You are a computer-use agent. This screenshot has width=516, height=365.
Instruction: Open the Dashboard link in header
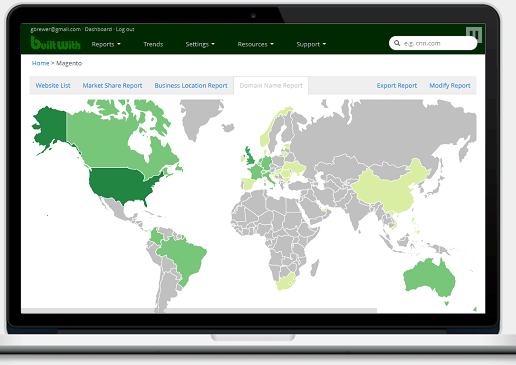click(x=98, y=29)
